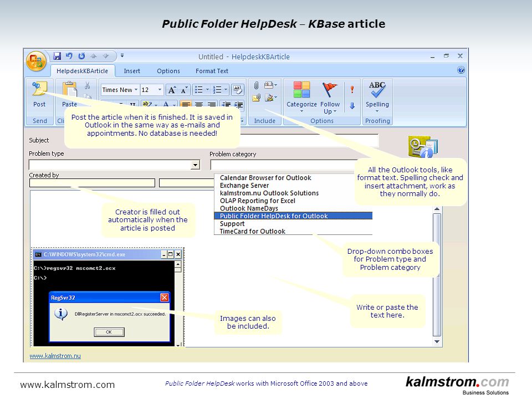532x399 pixels.
Task: Save using the quick access floppy icon
Action: tap(57, 56)
